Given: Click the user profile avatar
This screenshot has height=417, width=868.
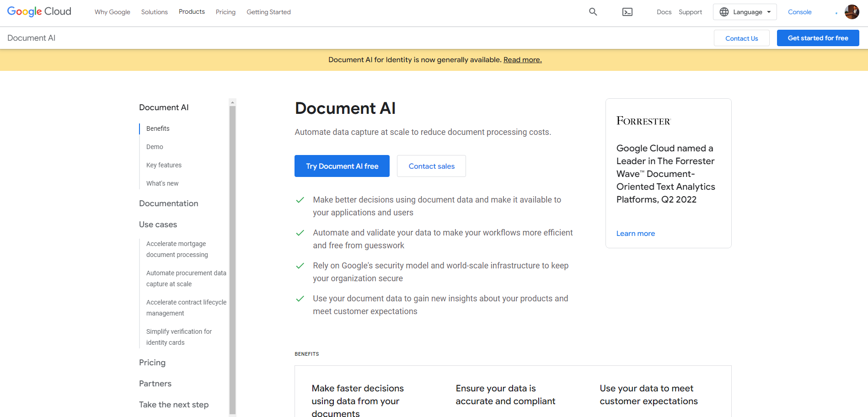Looking at the screenshot, I should click(x=852, y=12).
